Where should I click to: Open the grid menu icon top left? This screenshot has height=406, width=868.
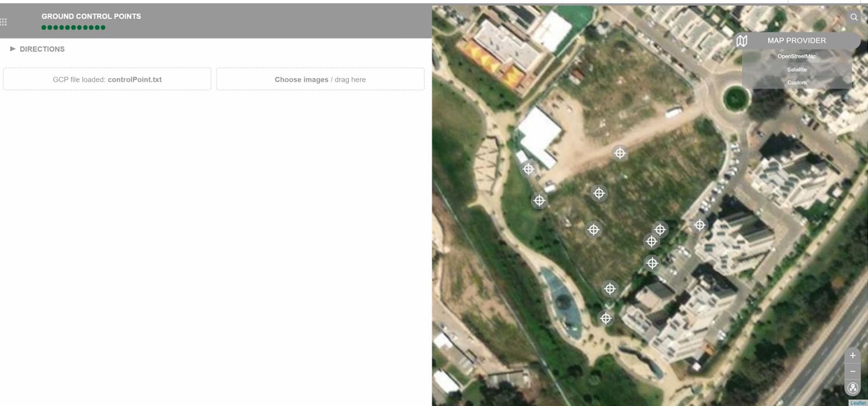(x=3, y=21)
